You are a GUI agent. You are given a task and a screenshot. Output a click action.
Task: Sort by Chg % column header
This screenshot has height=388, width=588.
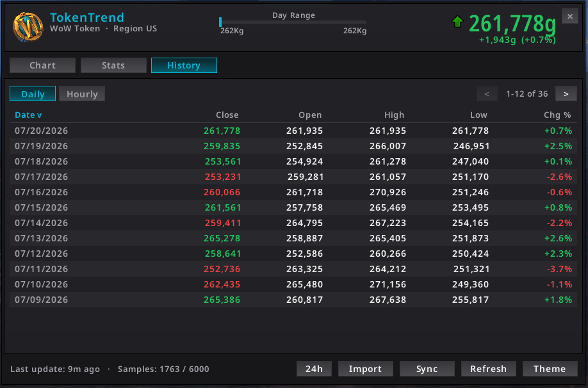click(558, 115)
